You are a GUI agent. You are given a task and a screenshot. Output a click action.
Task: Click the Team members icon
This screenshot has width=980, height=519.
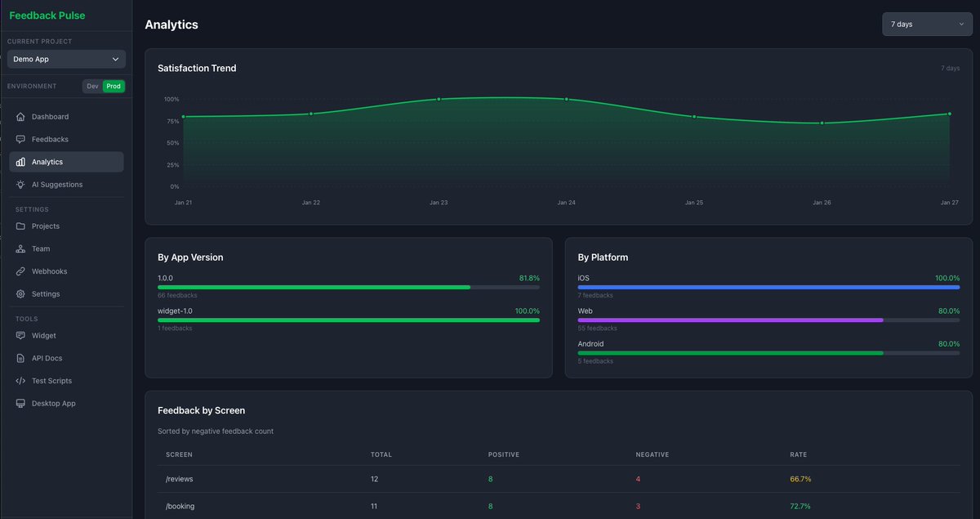(x=20, y=248)
